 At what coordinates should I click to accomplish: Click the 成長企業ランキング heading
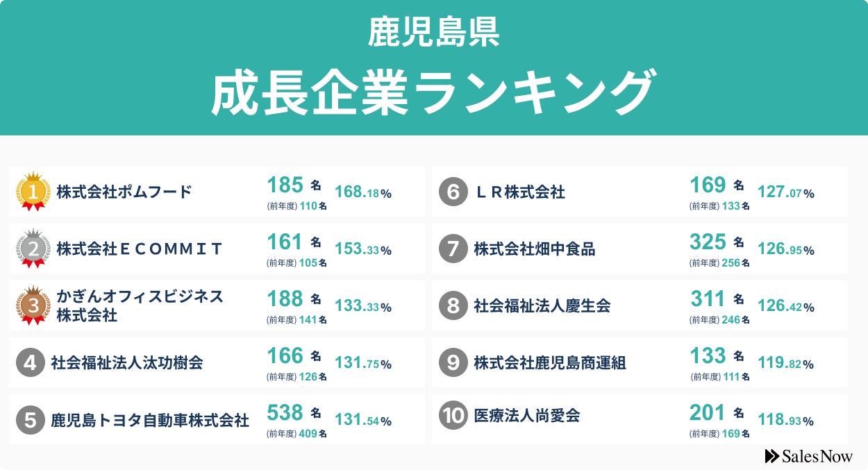tap(433, 92)
